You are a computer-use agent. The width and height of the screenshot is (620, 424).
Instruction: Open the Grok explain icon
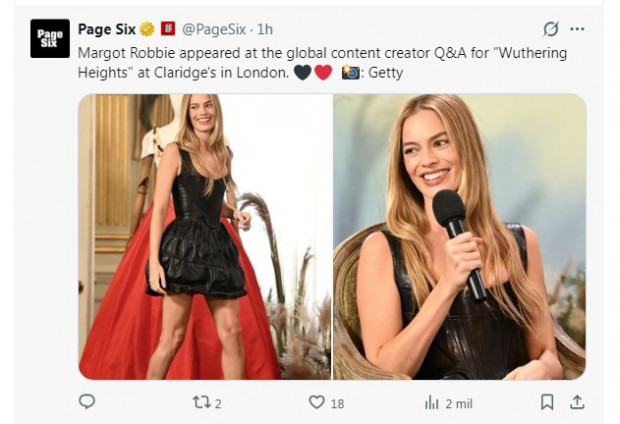coord(550,29)
